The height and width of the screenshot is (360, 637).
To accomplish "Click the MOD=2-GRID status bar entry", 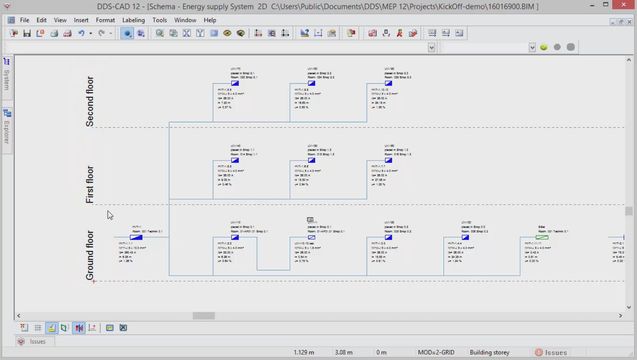I will coord(436,352).
